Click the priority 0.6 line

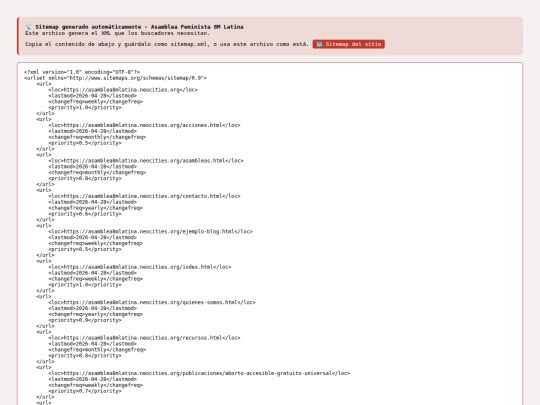pos(85,214)
